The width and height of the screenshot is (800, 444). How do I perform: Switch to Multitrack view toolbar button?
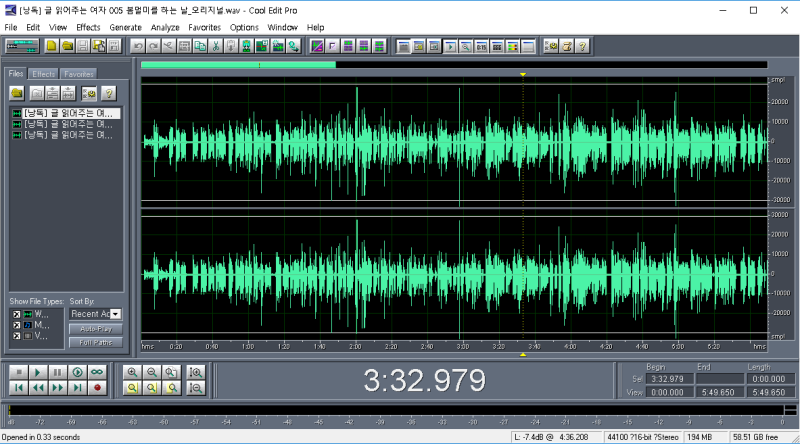point(22,46)
